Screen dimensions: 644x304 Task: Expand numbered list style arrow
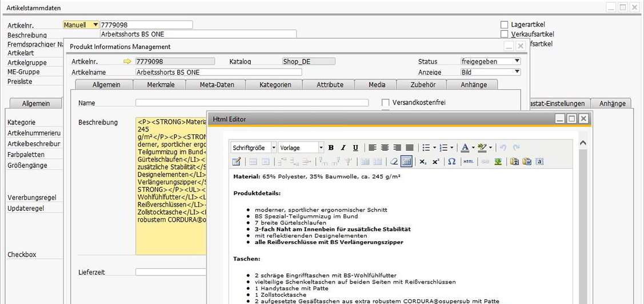(x=452, y=148)
